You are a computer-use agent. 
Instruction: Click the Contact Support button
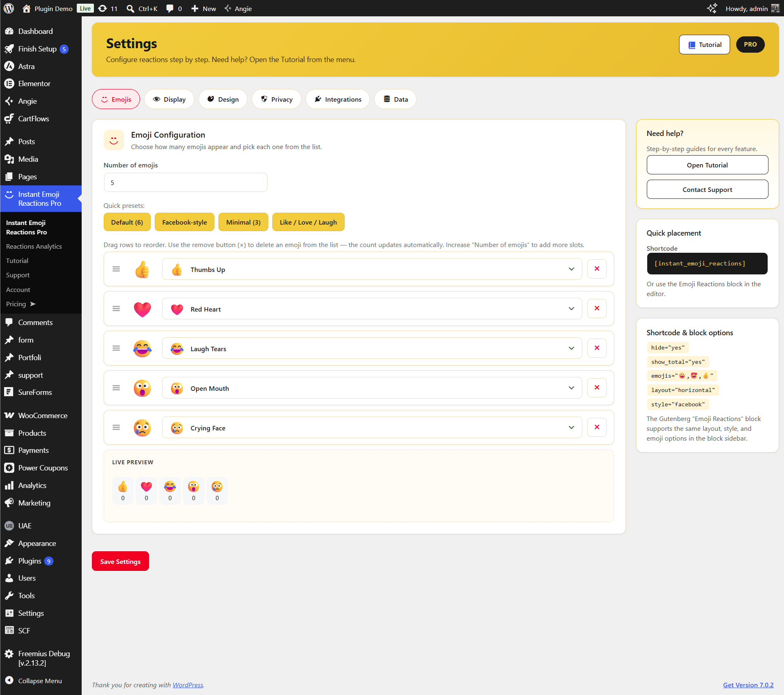[707, 189]
